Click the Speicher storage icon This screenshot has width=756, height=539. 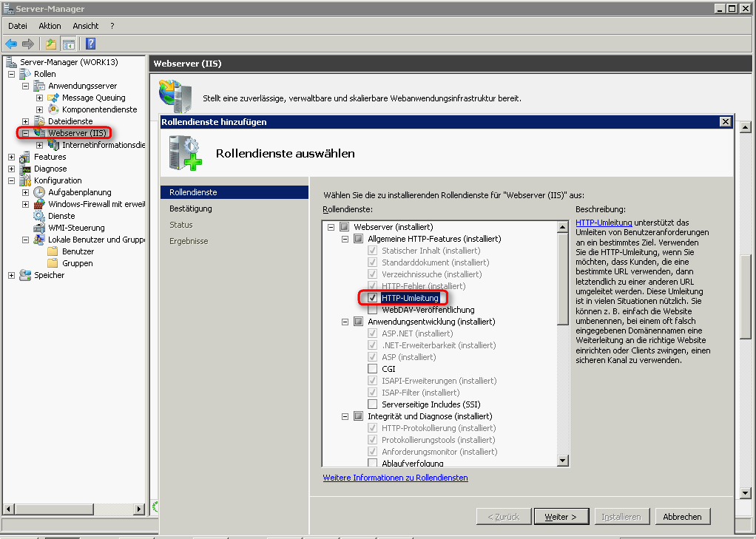coord(25,275)
